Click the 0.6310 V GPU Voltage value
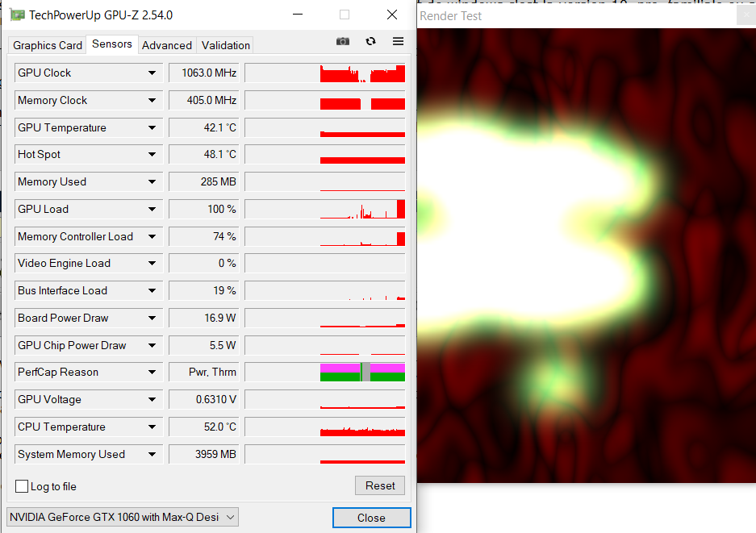Screen dimensions: 756x533 pos(204,399)
